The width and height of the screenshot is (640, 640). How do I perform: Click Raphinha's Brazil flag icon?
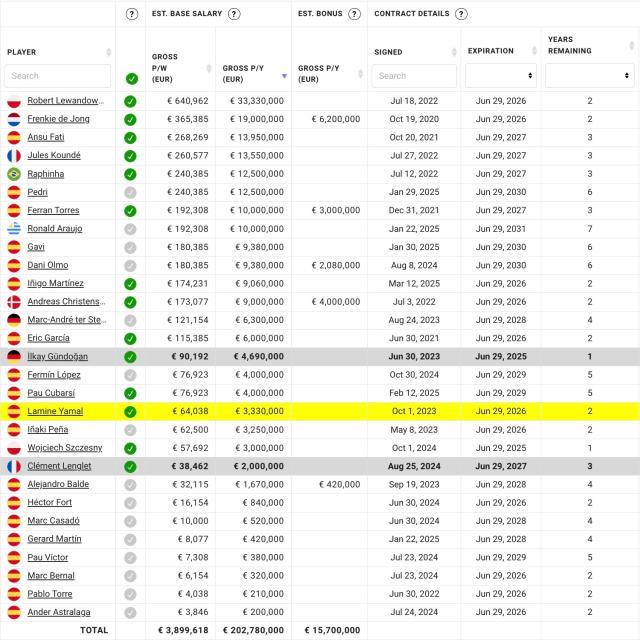(14, 174)
